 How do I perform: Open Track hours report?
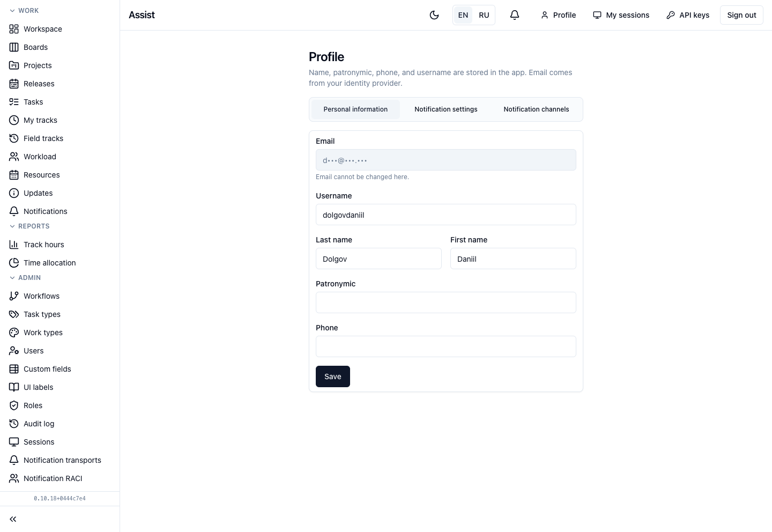coord(60,245)
